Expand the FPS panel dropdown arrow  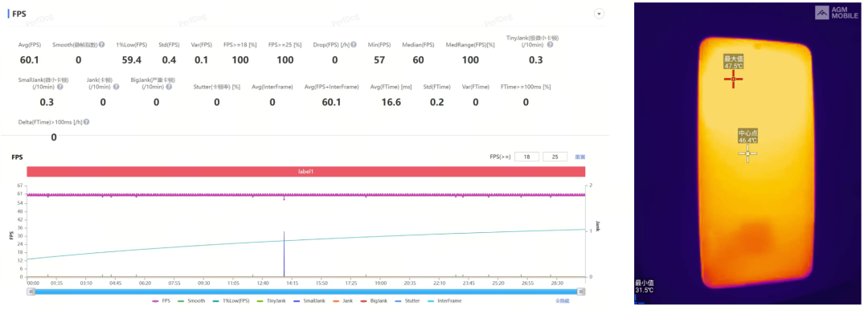pos(599,14)
